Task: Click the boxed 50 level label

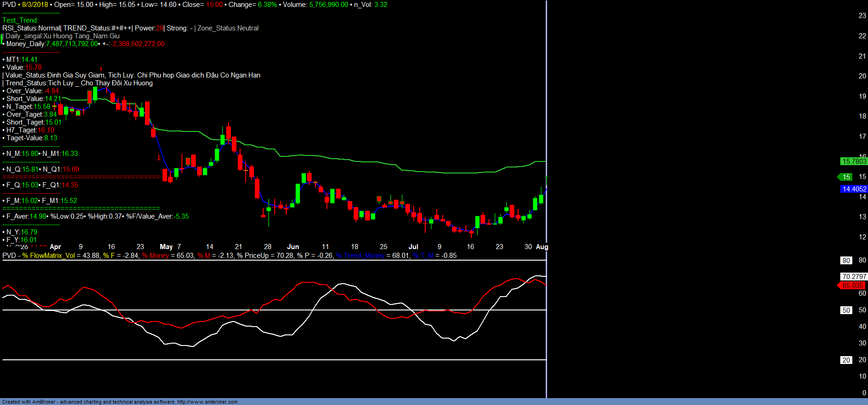Action: pos(846,310)
